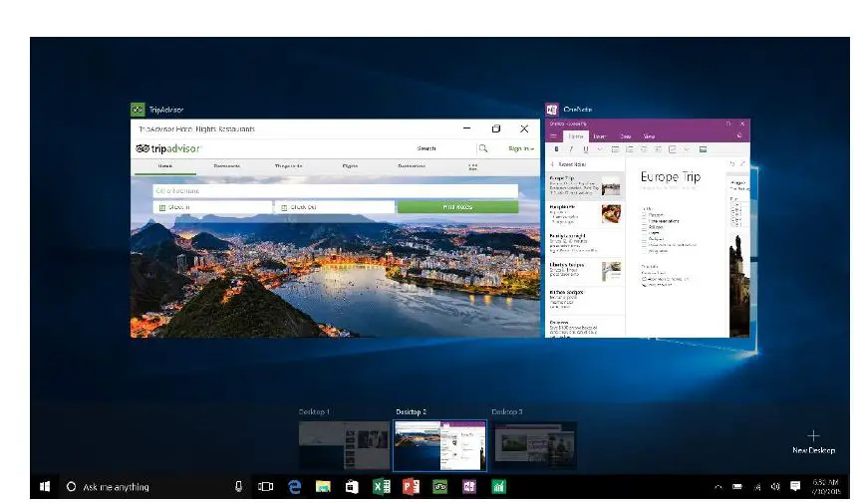The height and width of the screenshot is (504, 858).
Task: Toggle Underline in OneNote toolbar
Action: (586, 149)
